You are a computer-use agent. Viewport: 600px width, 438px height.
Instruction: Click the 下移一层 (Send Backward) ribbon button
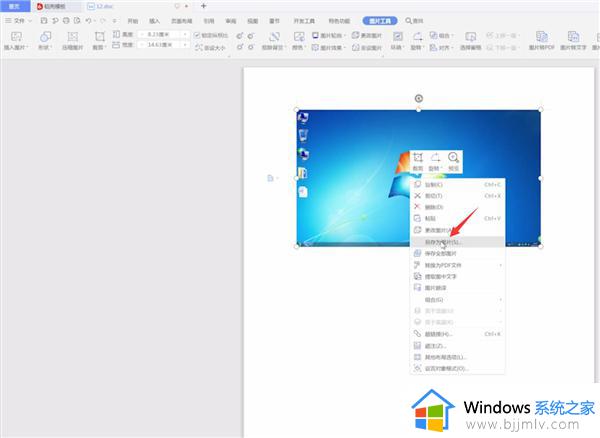[x=502, y=48]
